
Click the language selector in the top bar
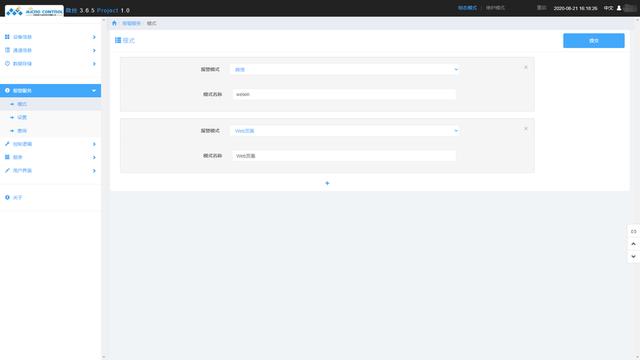pyautogui.click(x=608, y=8)
